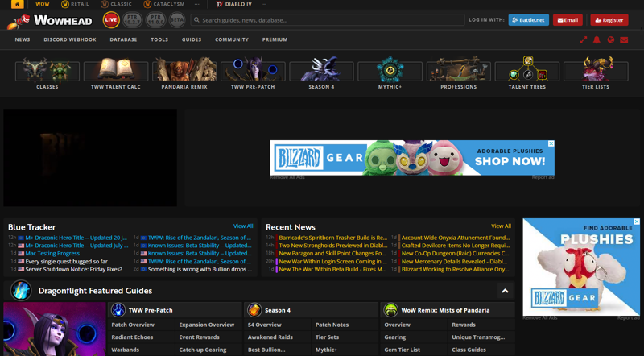
Task: Close the Plushies sidebar ad
Action: click(637, 221)
